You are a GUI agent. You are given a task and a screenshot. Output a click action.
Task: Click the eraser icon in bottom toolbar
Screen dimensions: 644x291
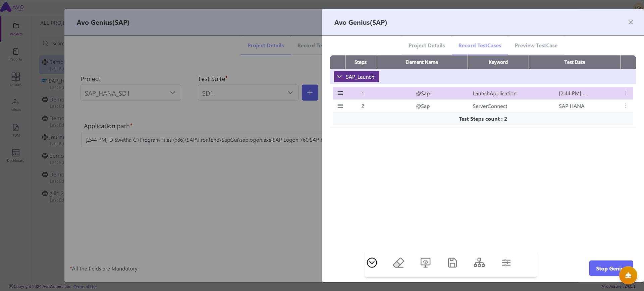(x=398, y=263)
